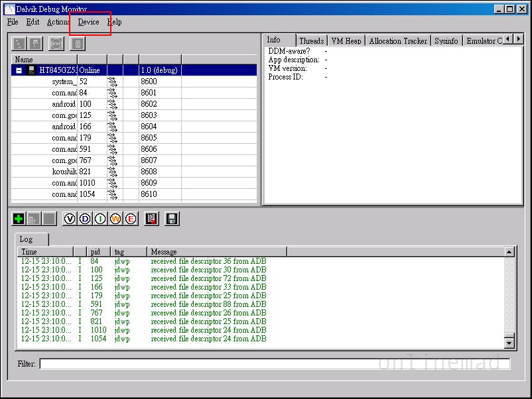Click the trash can garbage collection icon
The width and height of the screenshot is (532, 399).
[78, 44]
